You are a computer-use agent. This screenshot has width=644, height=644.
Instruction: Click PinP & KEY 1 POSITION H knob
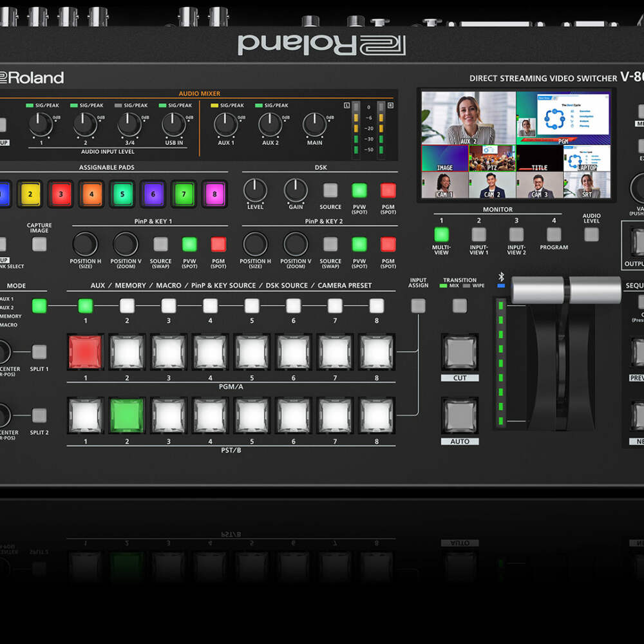(x=85, y=244)
